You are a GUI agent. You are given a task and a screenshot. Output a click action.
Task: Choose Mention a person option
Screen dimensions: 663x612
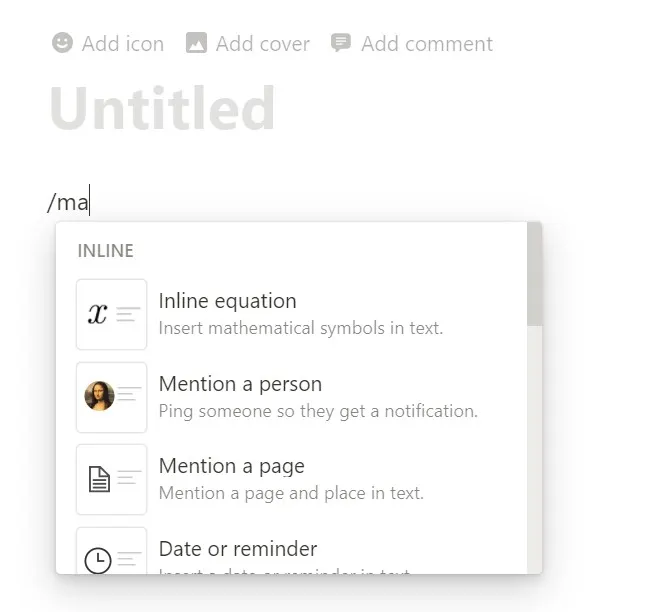point(240,384)
